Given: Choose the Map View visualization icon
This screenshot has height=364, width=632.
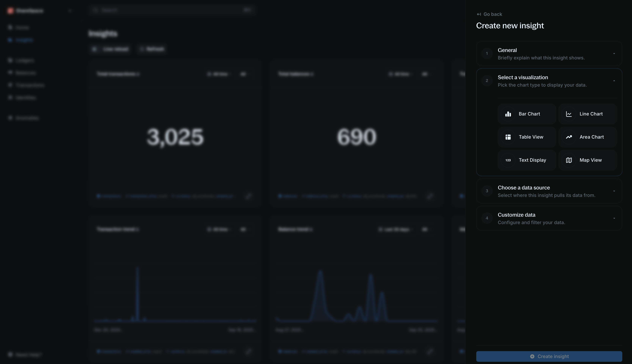Looking at the screenshot, I should 569,160.
